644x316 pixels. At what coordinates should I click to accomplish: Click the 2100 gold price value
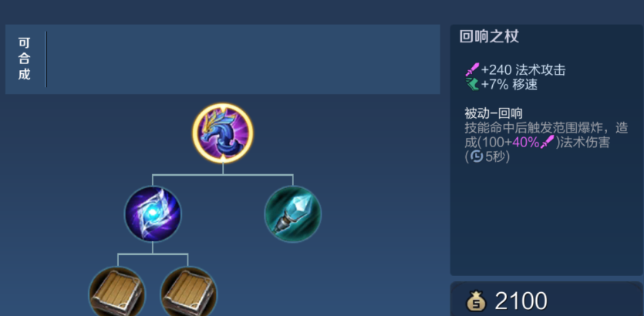coord(521,301)
